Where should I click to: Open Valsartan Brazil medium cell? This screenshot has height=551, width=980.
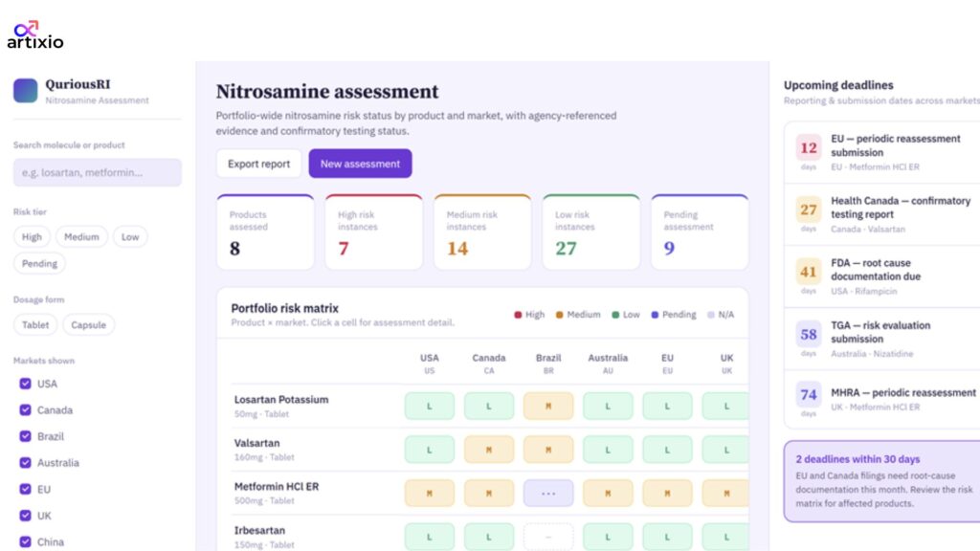click(548, 450)
